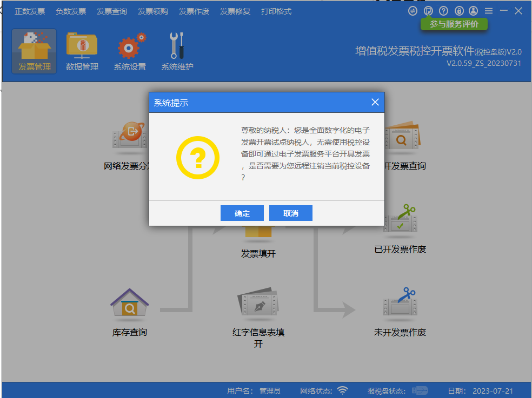This screenshot has width=532, height=398.
Task: Dismiss the dialog with 取消
Action: [x=291, y=213]
